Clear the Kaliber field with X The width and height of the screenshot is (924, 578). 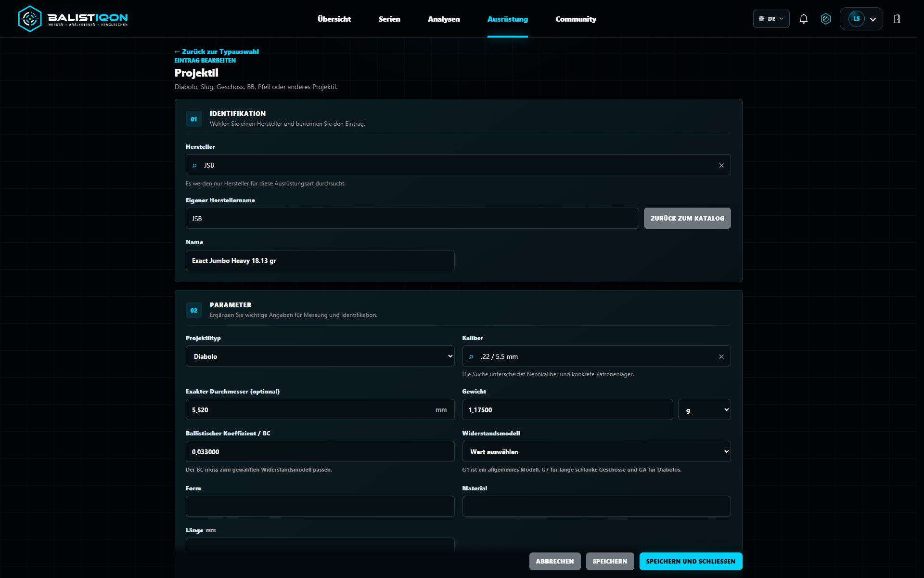pyautogui.click(x=721, y=356)
